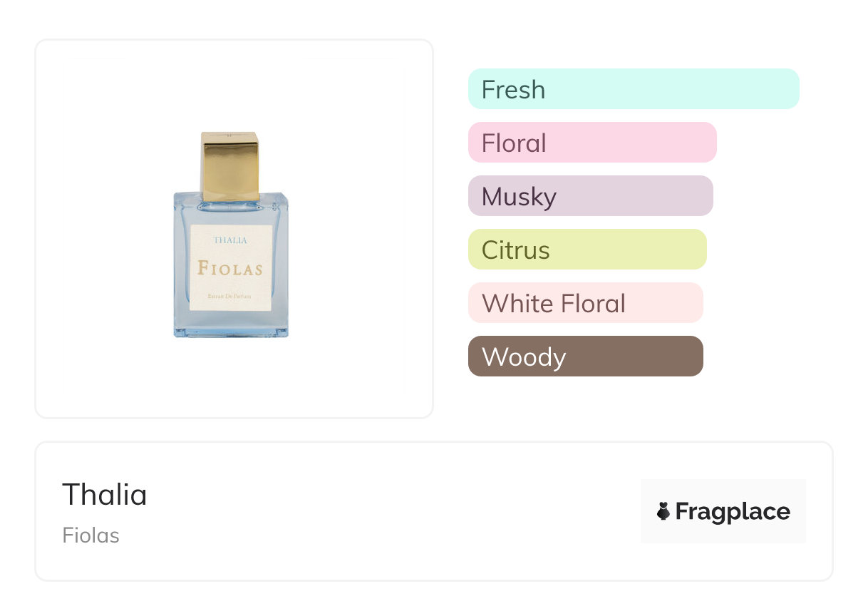
Task: Click the gold FIOLAS text on bottle label
Action: [230, 269]
